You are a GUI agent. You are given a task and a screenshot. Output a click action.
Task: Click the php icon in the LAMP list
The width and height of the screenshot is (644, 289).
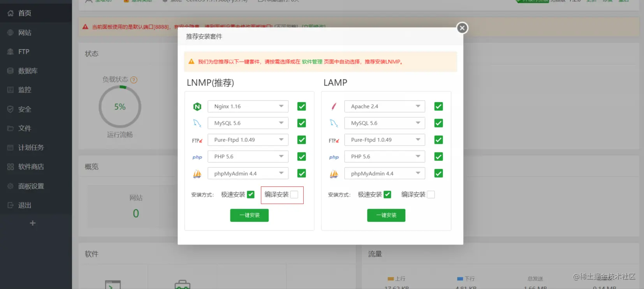pyautogui.click(x=334, y=157)
